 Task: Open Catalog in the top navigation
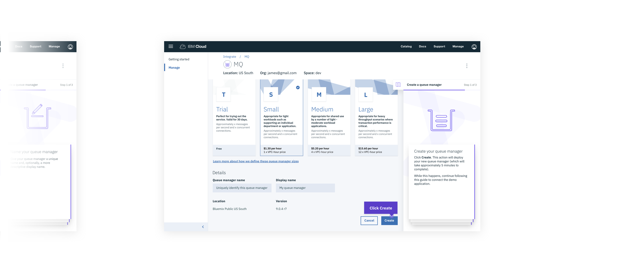tap(406, 47)
